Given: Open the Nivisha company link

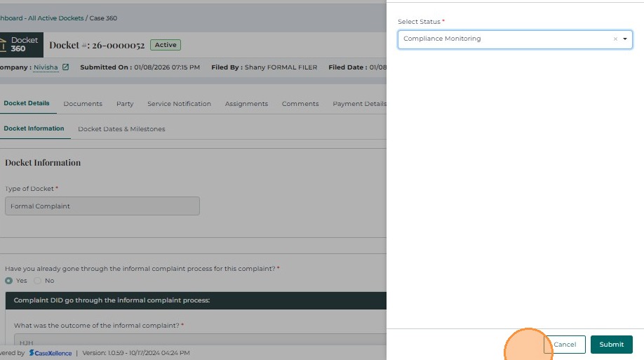Looking at the screenshot, I should (x=46, y=67).
